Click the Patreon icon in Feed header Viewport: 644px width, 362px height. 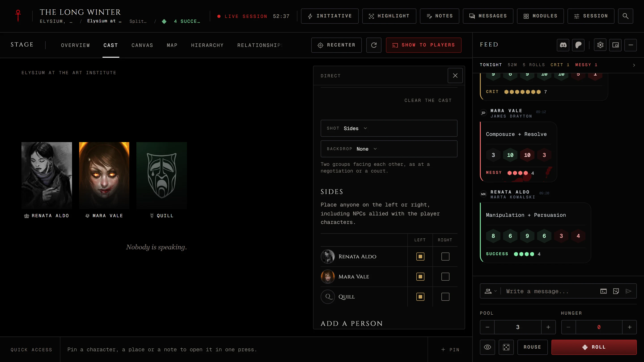[x=578, y=45]
